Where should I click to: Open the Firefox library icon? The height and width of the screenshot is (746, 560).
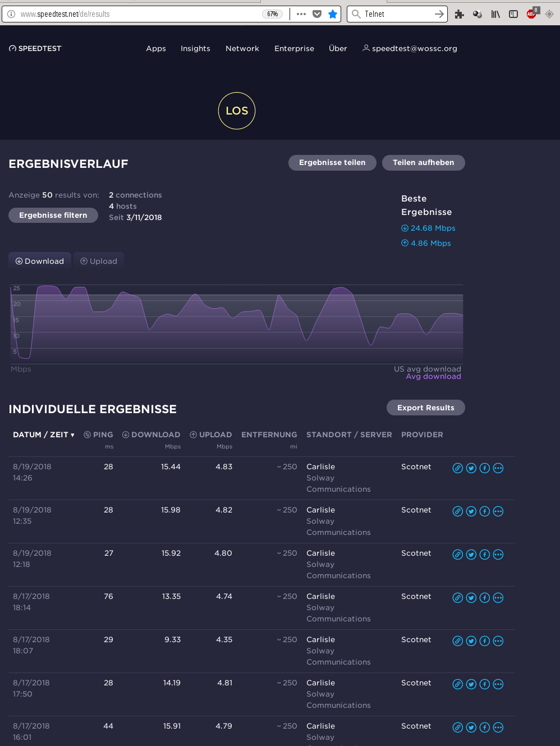(x=495, y=14)
